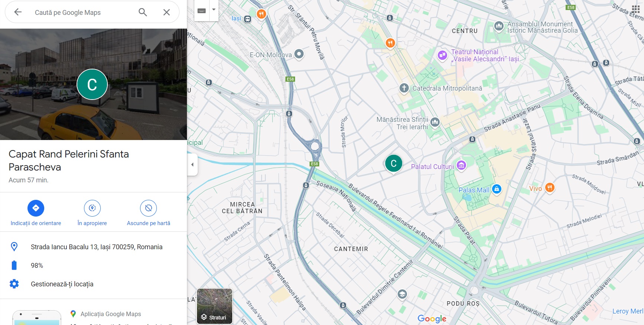
Task: Click the green C location pin on map
Action: coord(394,163)
